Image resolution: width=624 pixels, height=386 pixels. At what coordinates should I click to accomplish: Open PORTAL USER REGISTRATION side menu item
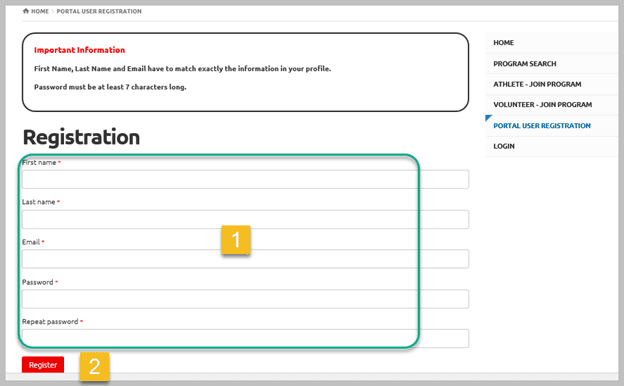542,126
